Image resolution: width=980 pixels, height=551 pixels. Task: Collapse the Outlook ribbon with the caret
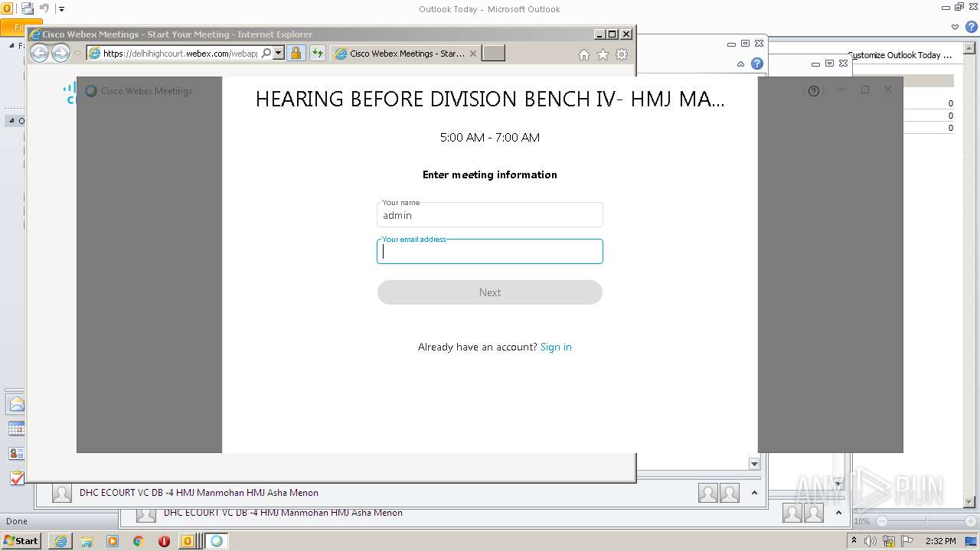[955, 27]
